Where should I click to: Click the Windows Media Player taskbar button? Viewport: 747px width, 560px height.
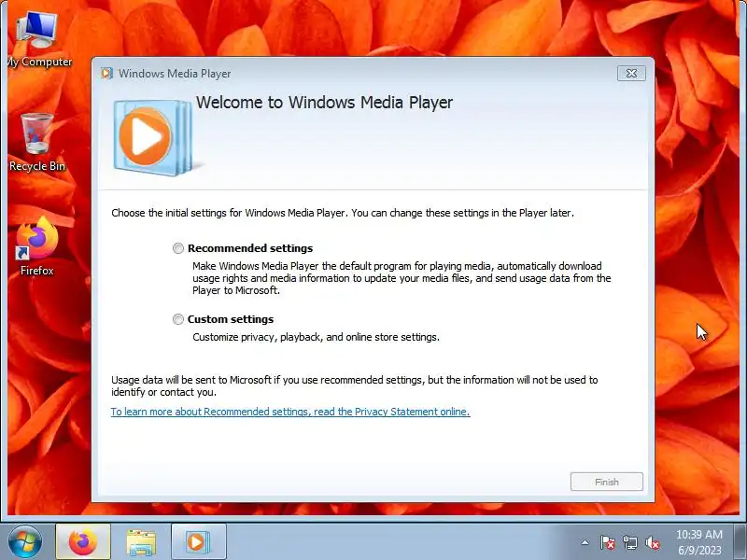(x=198, y=542)
